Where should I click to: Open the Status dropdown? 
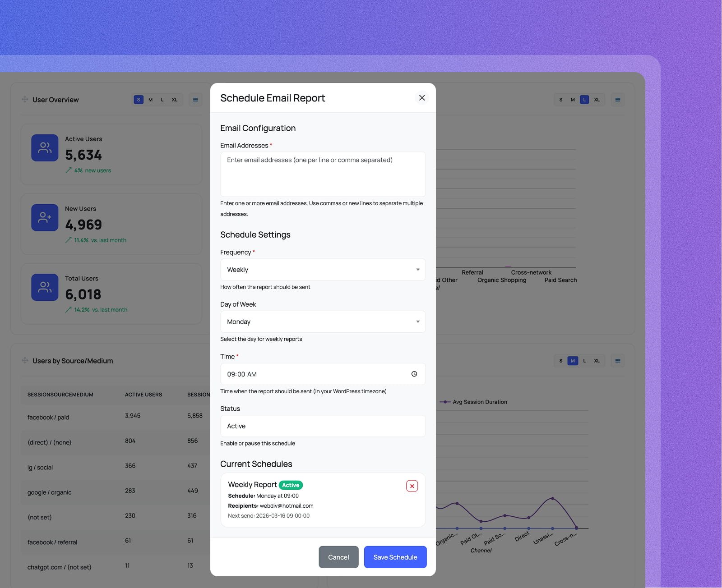tap(322, 426)
